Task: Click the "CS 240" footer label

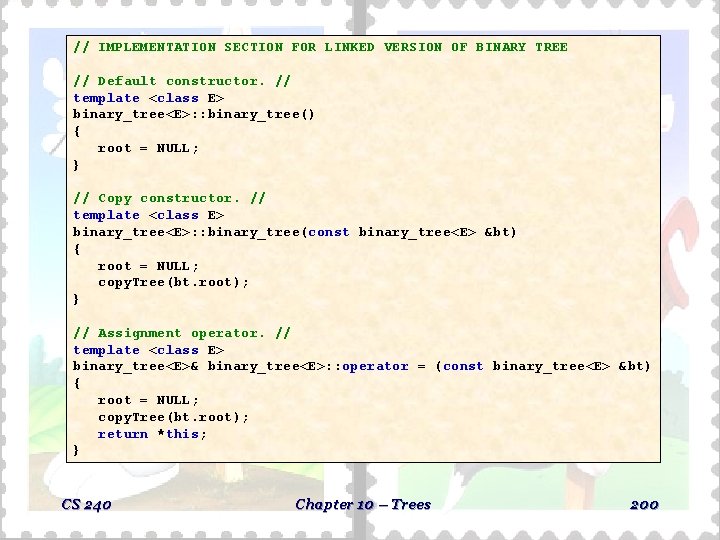Action: pyautogui.click(x=86, y=505)
